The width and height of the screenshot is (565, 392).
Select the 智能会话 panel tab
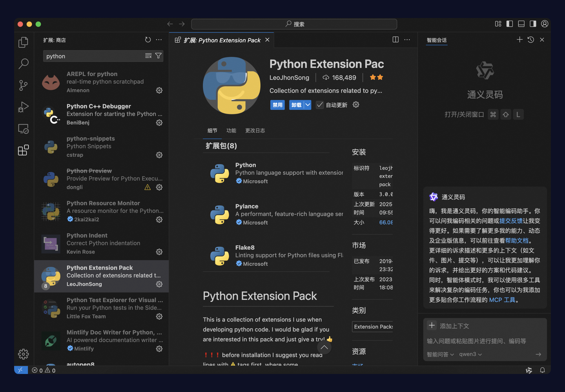[x=437, y=40]
